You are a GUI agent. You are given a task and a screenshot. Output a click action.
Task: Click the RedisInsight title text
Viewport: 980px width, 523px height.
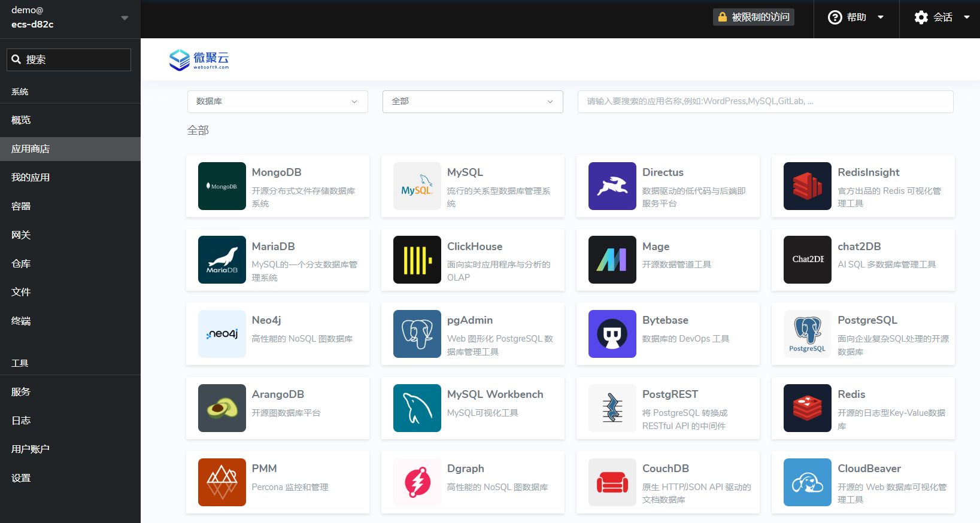click(x=869, y=172)
